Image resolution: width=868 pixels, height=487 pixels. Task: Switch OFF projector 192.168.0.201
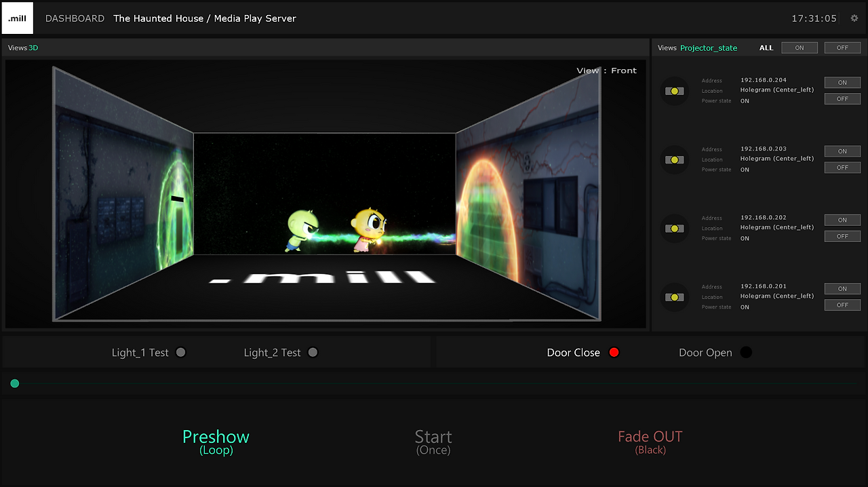842,305
